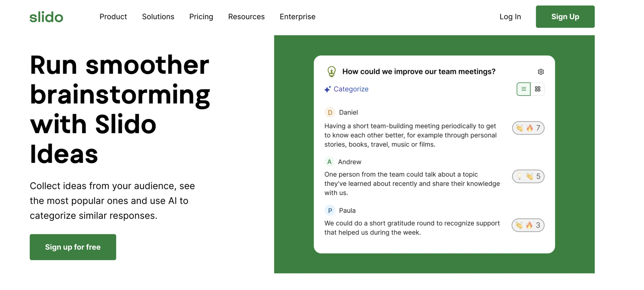Click the Slido logo
The height and width of the screenshot is (290, 644).
[46, 17]
